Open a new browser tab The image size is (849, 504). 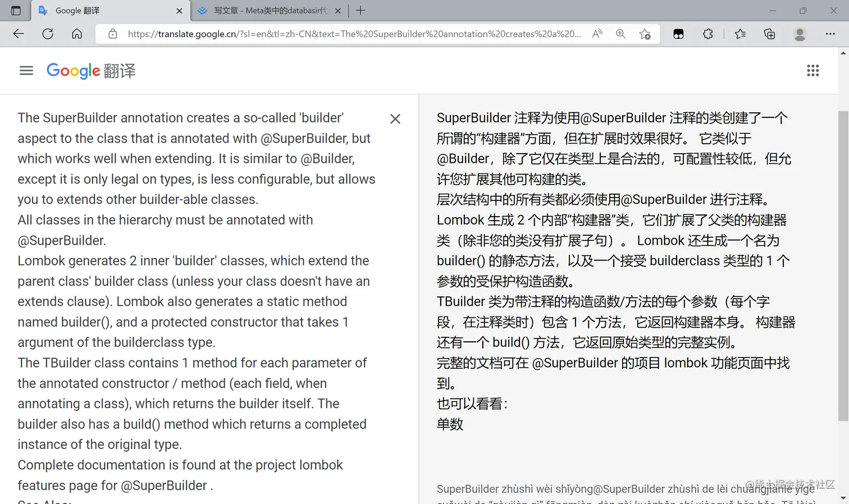coord(360,11)
